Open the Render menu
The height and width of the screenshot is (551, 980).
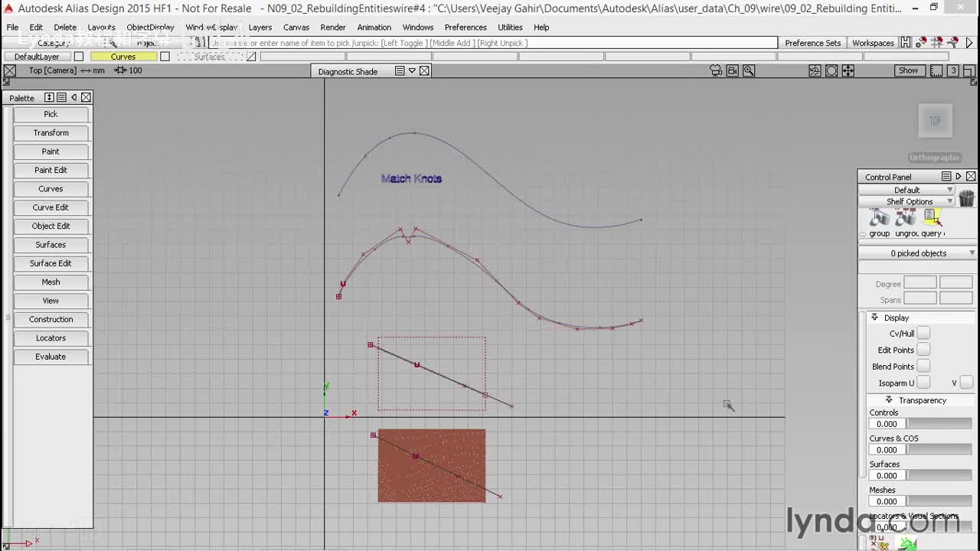[333, 27]
